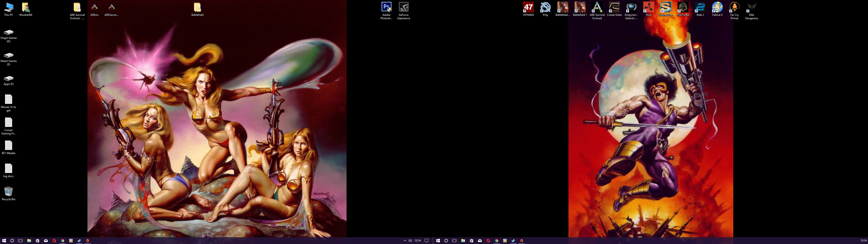The width and height of the screenshot is (868, 244).
Task: Switch to Chrome on second monitor taskbar
Action: (497, 241)
